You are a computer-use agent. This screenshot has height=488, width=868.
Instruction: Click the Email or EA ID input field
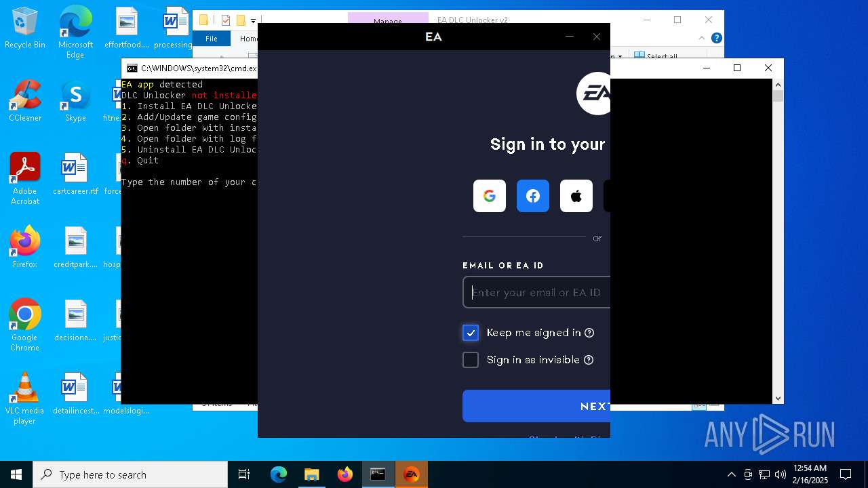536,292
